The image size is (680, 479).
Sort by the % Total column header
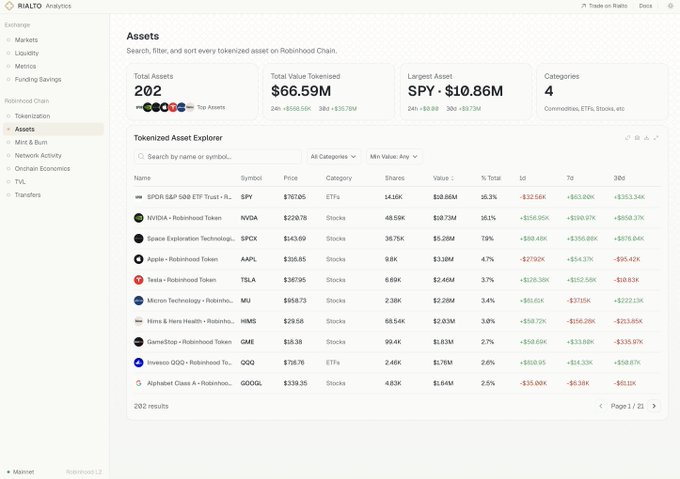point(491,178)
